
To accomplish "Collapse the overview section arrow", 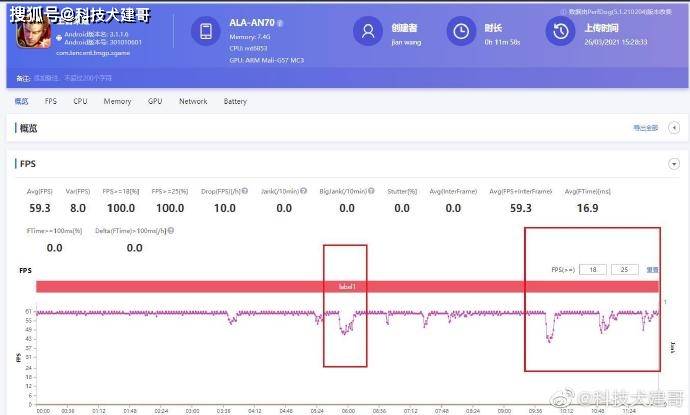I will coord(674,128).
